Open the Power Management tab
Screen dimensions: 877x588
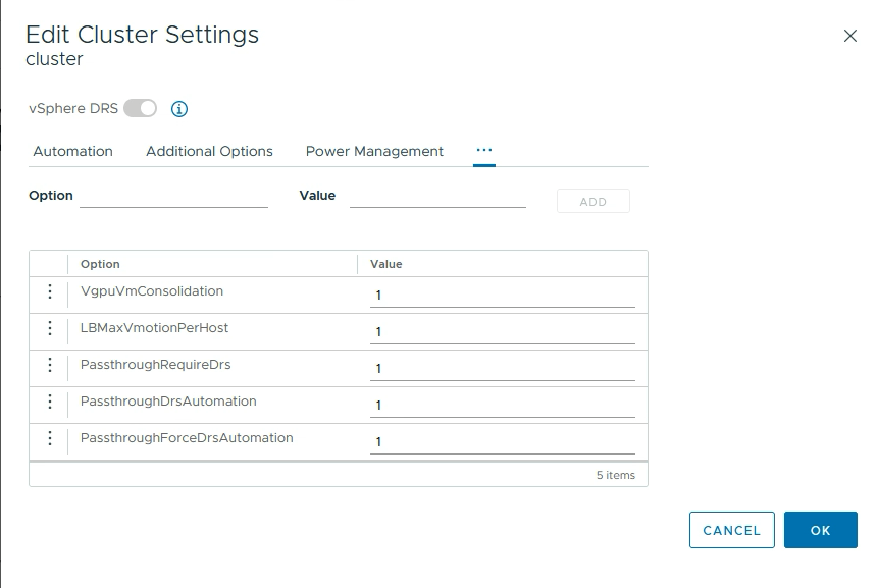coord(375,151)
